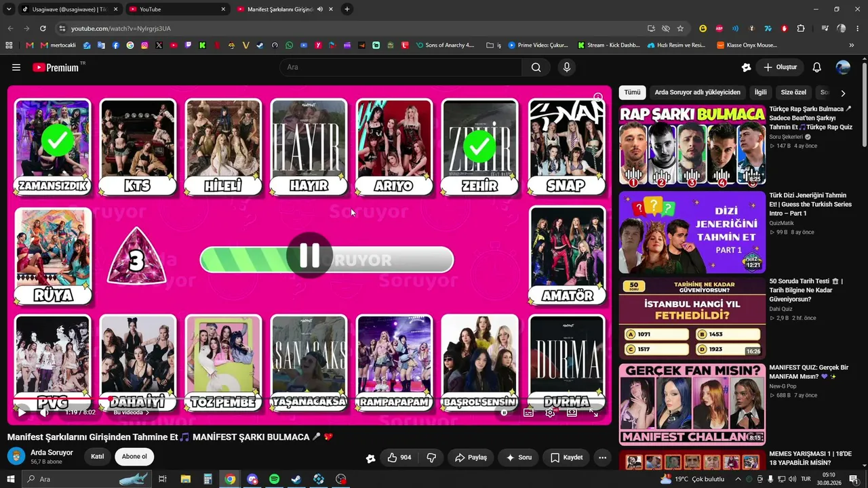The height and width of the screenshot is (488, 868).
Task: Select the İlgili filter chip
Action: [x=761, y=92]
